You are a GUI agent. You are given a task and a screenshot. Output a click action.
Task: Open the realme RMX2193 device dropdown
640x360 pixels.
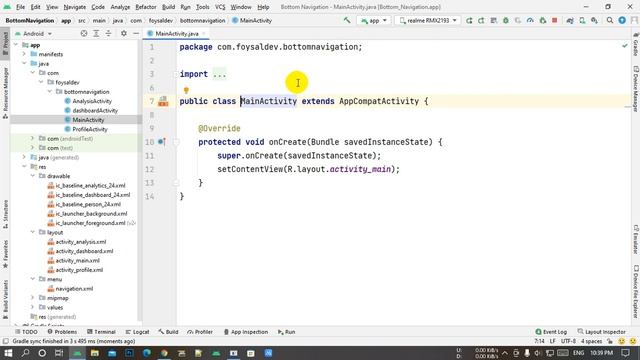428,20
